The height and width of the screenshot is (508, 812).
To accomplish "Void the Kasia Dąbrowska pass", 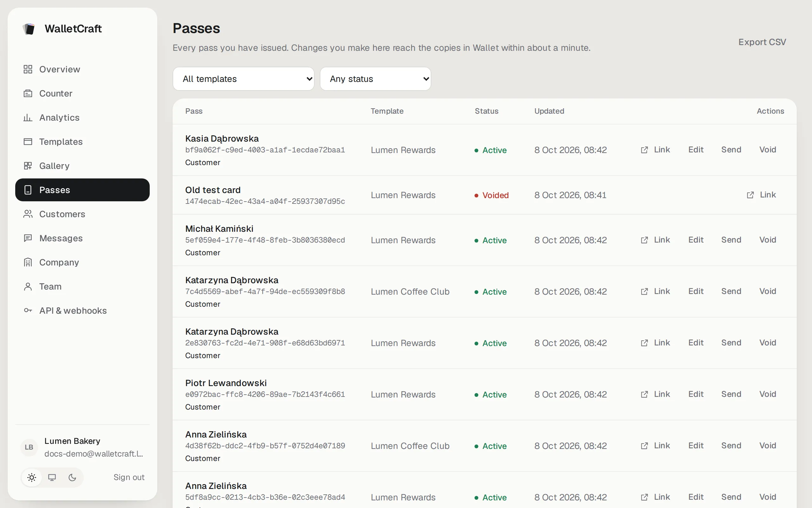I will click(767, 150).
